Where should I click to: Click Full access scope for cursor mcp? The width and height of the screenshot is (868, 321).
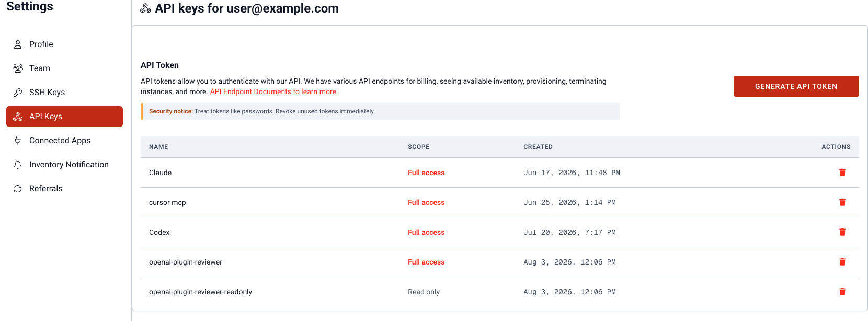coord(426,202)
